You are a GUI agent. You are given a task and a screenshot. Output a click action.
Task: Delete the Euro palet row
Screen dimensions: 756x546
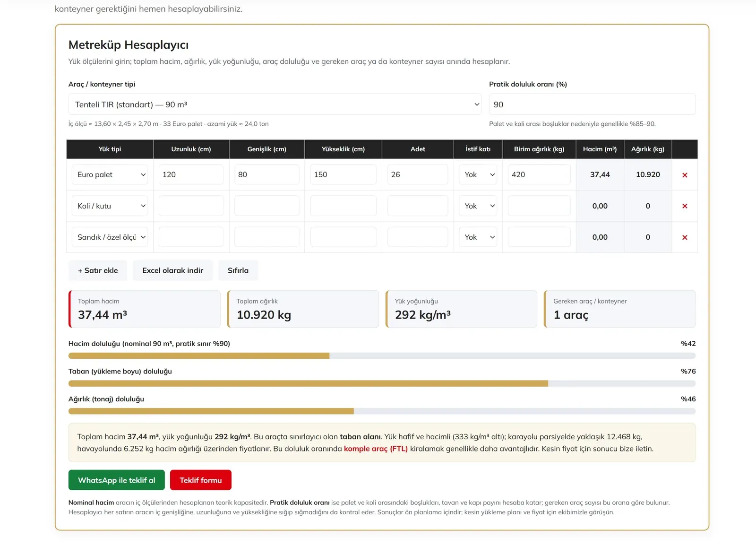click(x=685, y=175)
